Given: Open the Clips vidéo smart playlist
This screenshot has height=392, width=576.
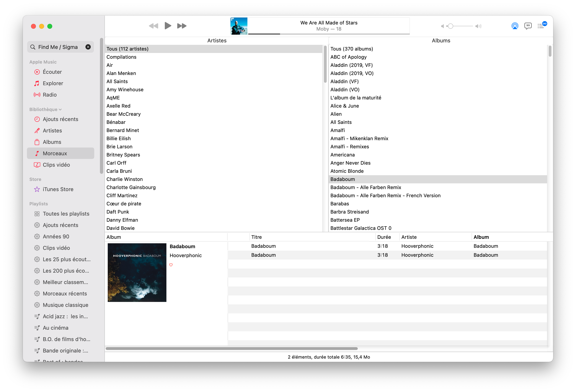Looking at the screenshot, I should pyautogui.click(x=61, y=248).
